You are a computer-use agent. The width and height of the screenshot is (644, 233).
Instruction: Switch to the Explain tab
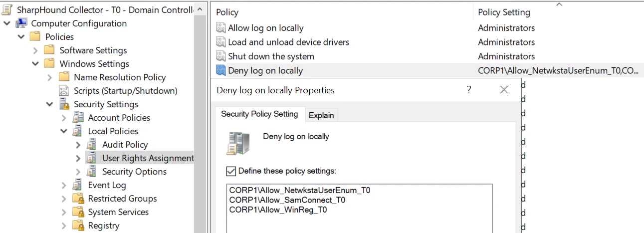click(321, 115)
